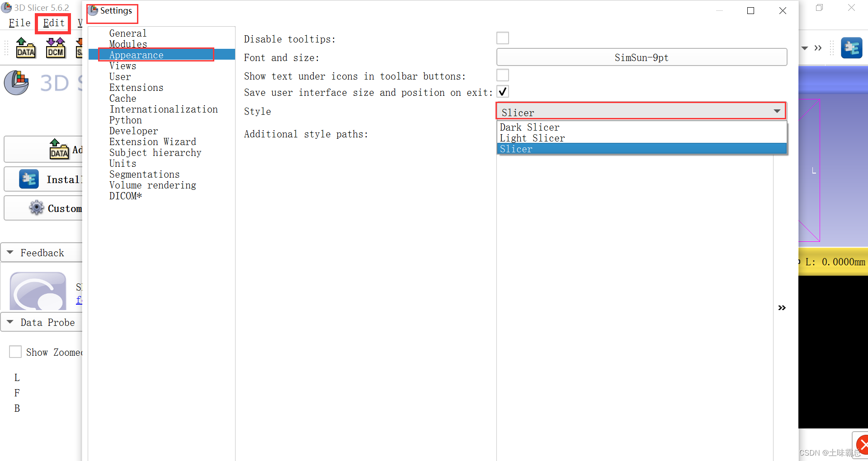
Task: Select Extensions settings page
Action: [x=136, y=87]
